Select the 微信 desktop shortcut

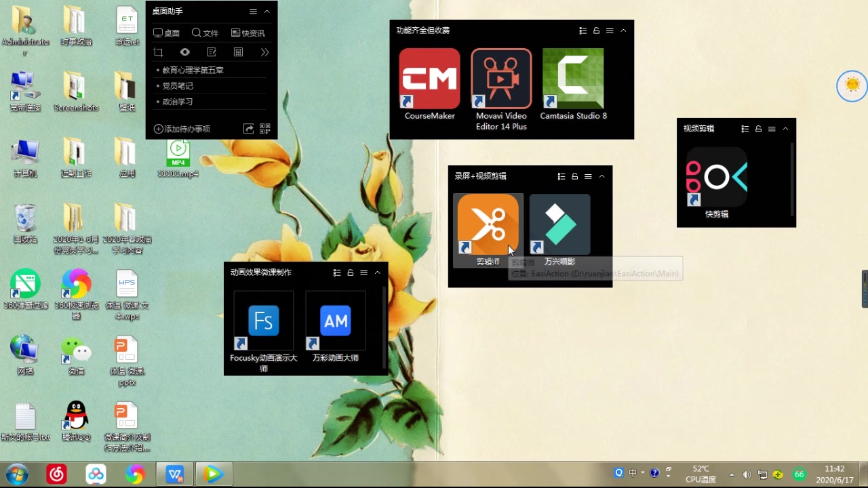pyautogui.click(x=76, y=355)
